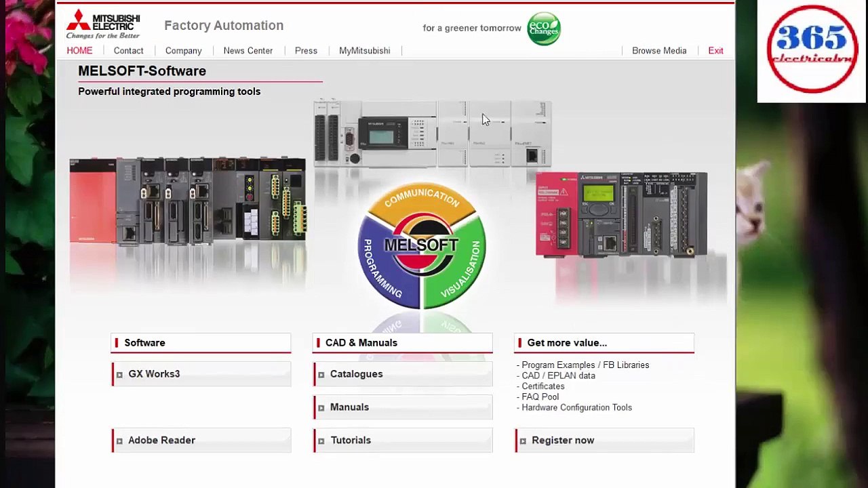Viewport: 868px width, 488px height.
Task: Click 'Powerful integrated programming tools' subtitle
Action: tap(169, 91)
